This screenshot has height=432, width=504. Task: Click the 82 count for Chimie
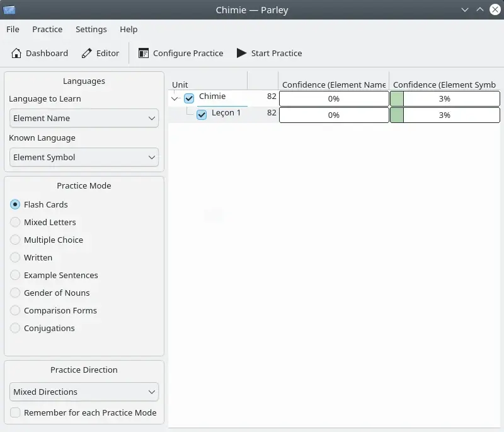(272, 96)
